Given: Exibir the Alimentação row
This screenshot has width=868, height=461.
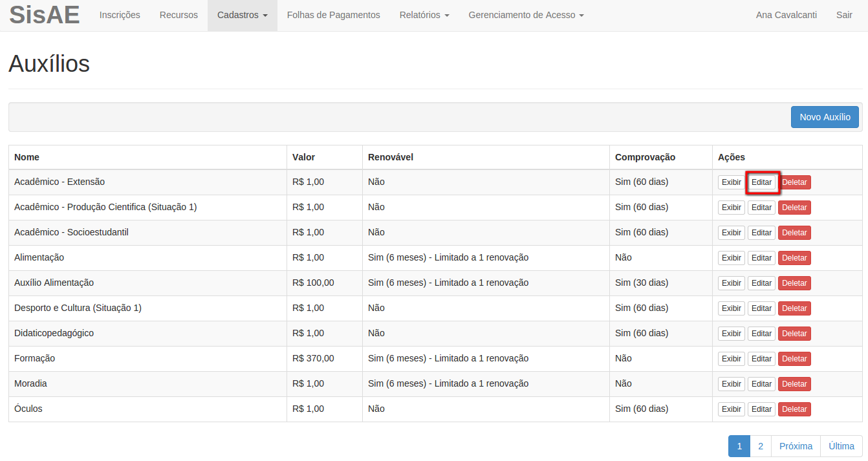Looking at the screenshot, I should (x=732, y=258).
